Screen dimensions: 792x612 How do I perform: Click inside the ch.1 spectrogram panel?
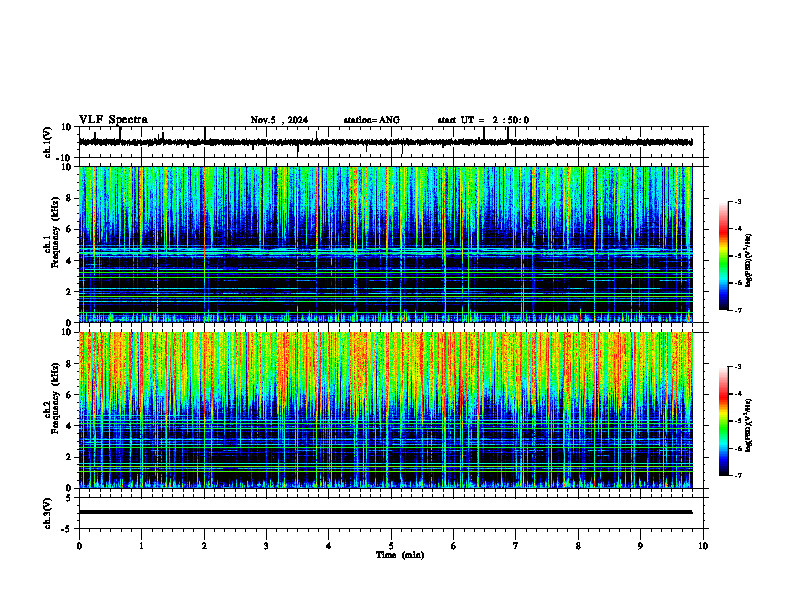pyautogui.click(x=385, y=244)
